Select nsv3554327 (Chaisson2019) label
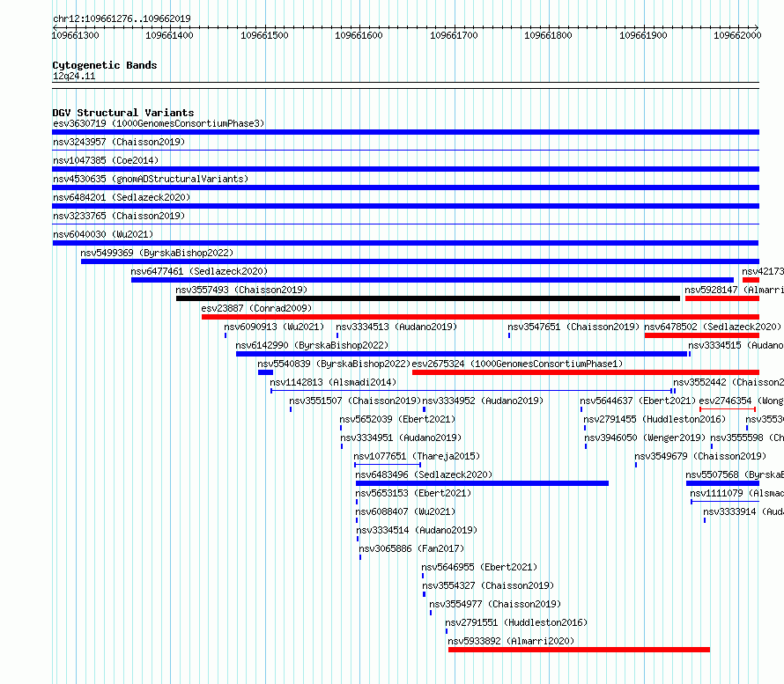Image resolution: width=784 pixels, height=684 pixels. point(488,585)
